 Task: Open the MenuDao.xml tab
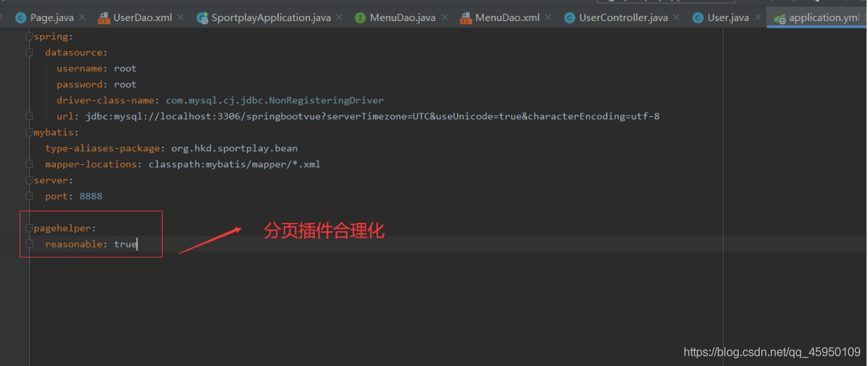click(506, 17)
